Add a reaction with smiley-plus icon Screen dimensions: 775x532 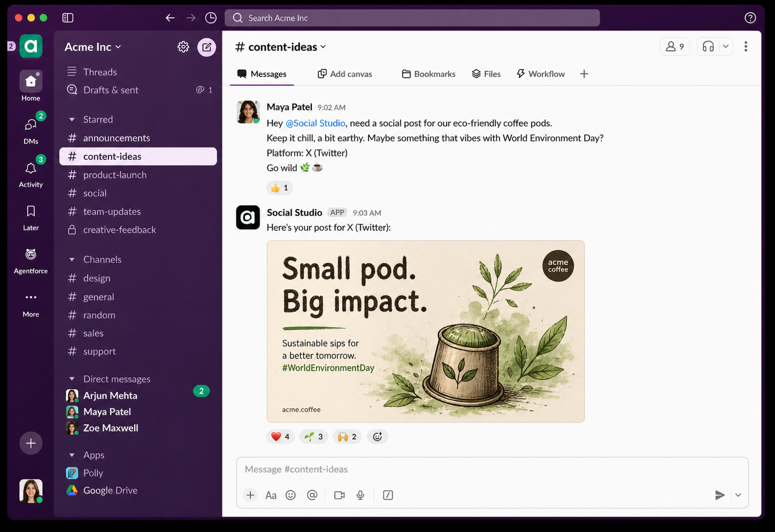(x=377, y=437)
